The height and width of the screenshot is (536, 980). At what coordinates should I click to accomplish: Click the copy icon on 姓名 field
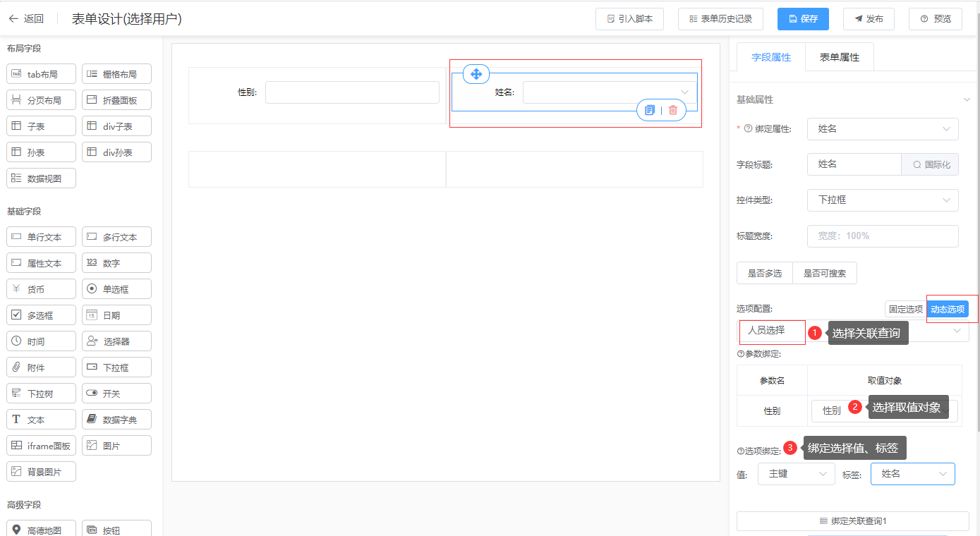tap(650, 110)
